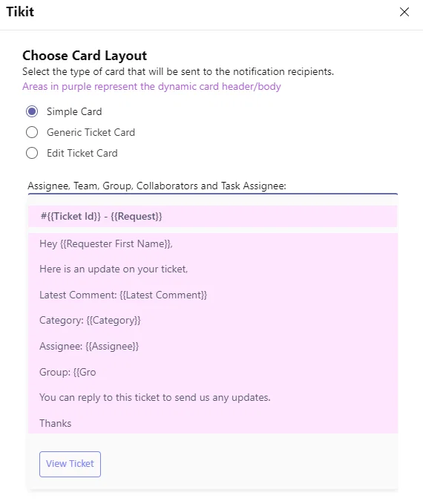Click the Group placeholder line

68,372
